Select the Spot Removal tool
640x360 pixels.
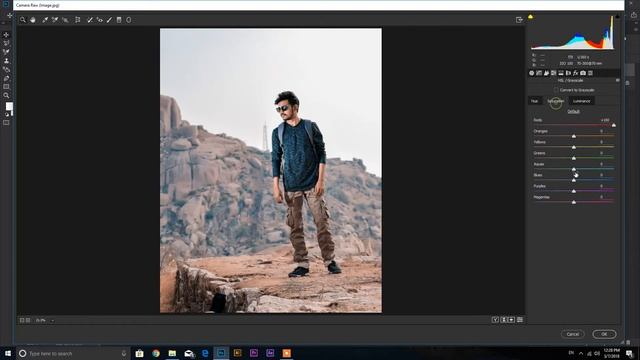click(x=90, y=20)
